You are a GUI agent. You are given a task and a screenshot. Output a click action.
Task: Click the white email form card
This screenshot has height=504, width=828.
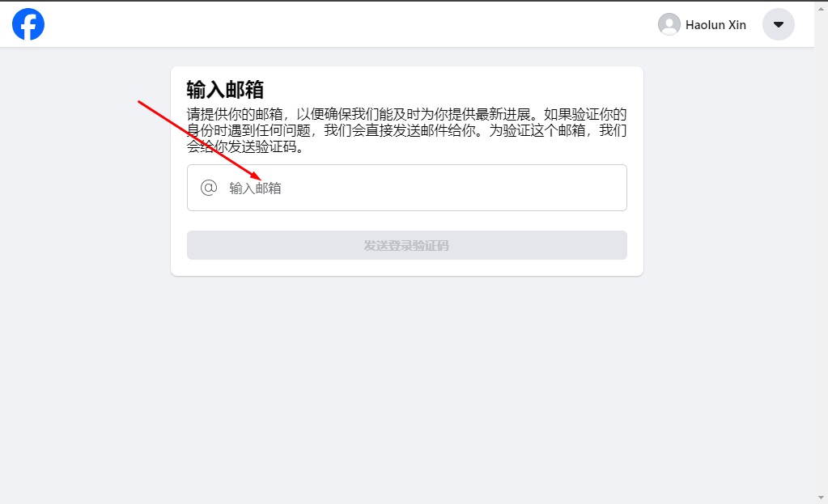tap(406, 171)
